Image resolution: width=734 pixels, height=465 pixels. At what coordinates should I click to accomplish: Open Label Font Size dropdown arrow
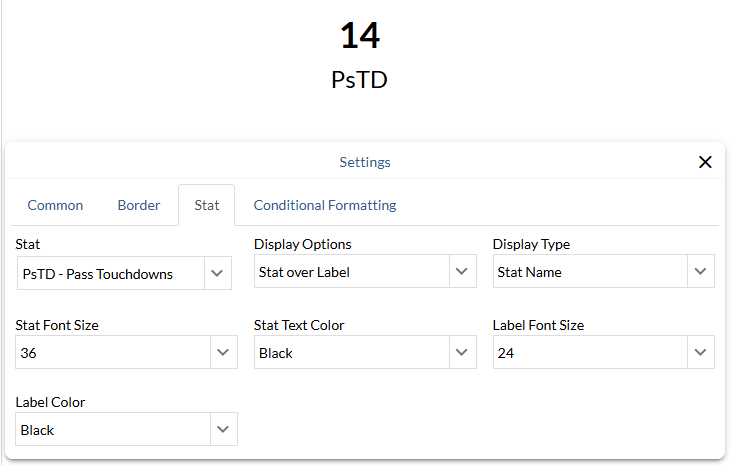point(699,352)
